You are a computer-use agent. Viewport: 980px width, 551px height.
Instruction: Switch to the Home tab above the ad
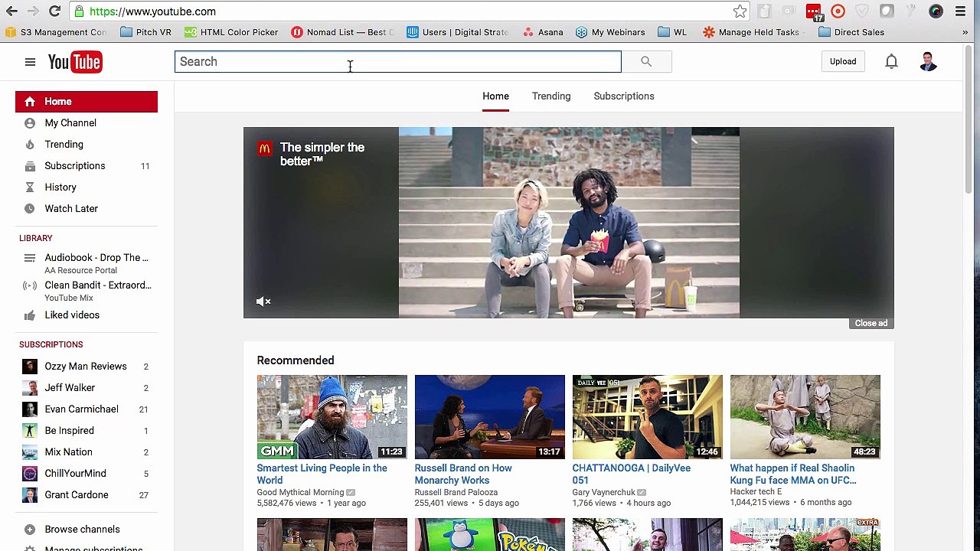(495, 96)
